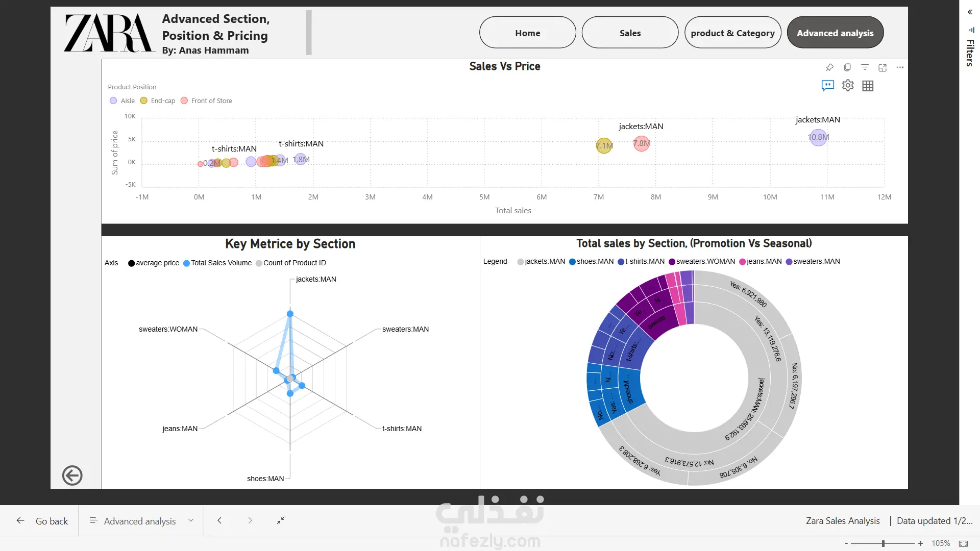The image size is (980, 551).
Task: Copy the Sales Vs Price visual
Action: [x=847, y=67]
